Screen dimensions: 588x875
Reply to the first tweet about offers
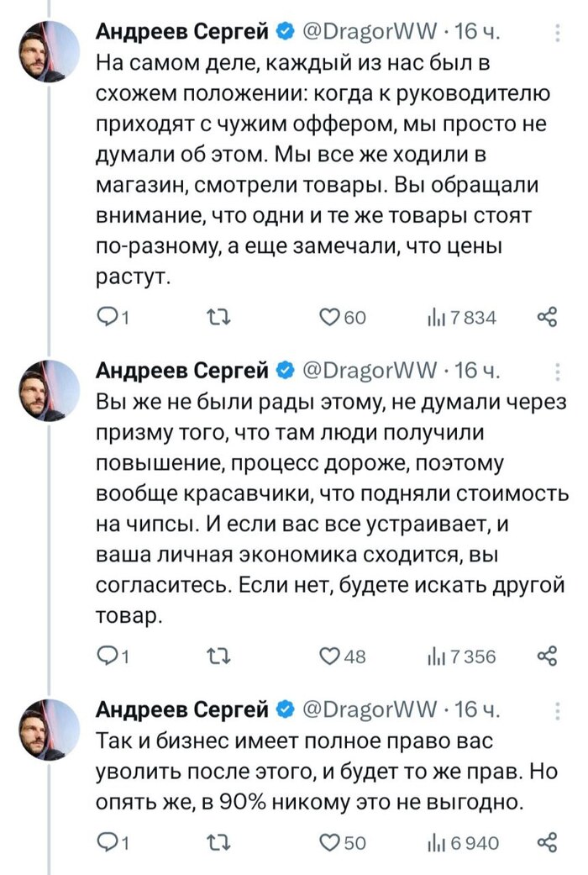tap(109, 317)
